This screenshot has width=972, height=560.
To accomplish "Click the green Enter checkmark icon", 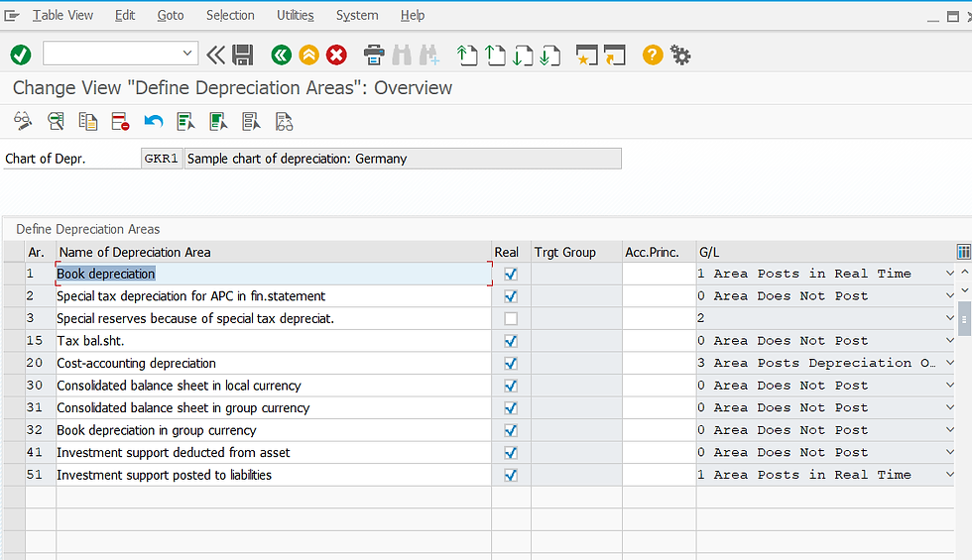I will pos(21,56).
